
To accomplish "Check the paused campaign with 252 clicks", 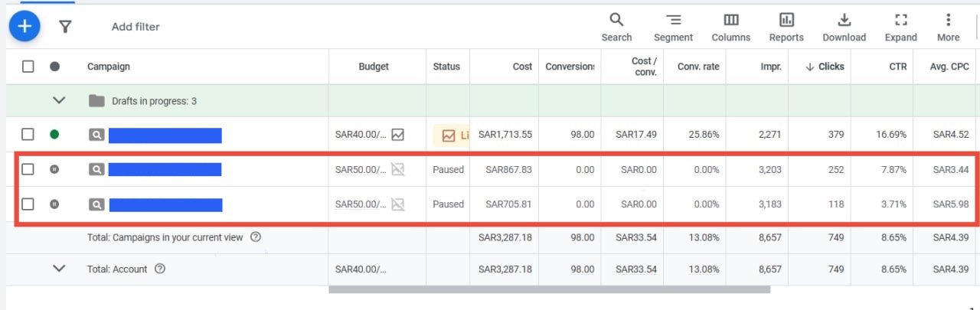I will pos(28,169).
